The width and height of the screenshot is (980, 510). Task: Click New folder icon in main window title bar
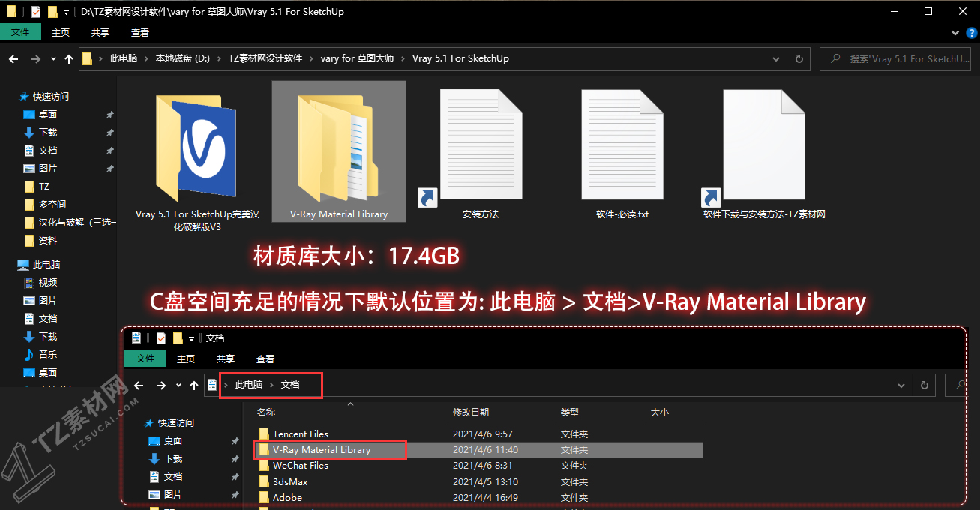52,12
